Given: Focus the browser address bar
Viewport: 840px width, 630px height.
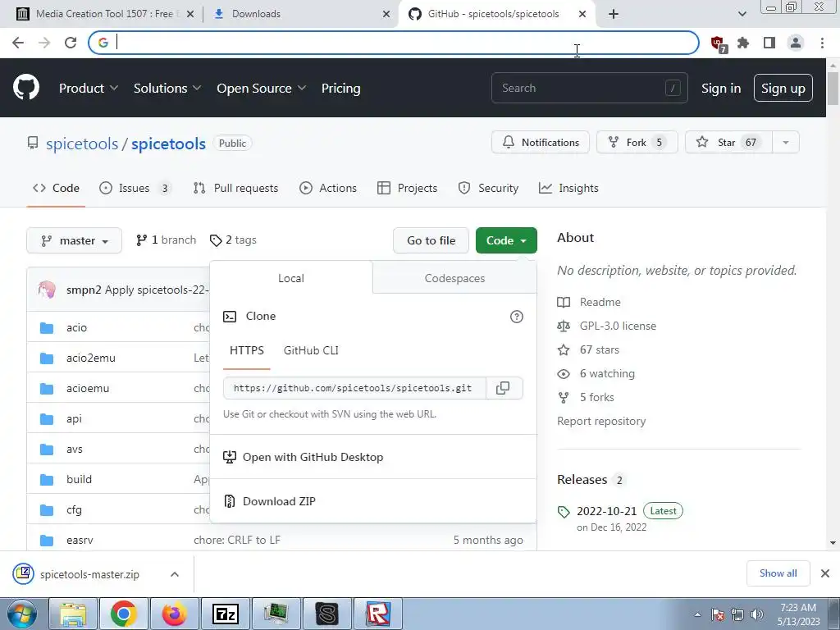Looking at the screenshot, I should 393,43.
